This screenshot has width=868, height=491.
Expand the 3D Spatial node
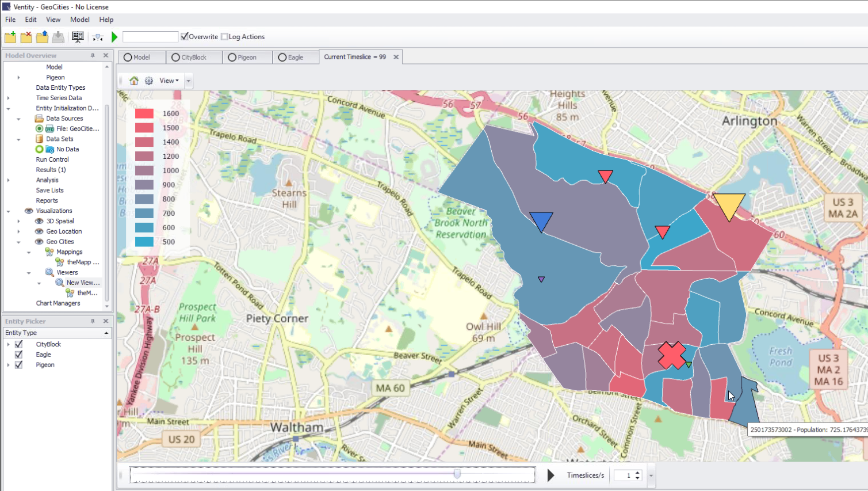[18, 221]
